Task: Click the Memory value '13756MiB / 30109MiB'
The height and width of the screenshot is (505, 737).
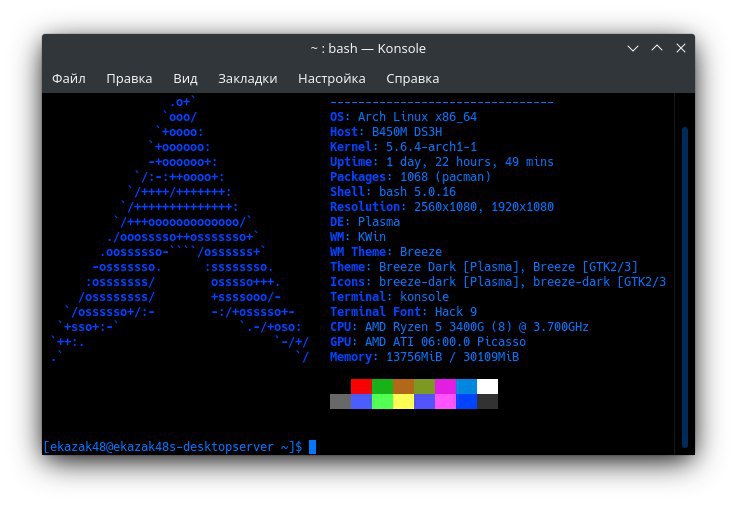Action: 453,357
